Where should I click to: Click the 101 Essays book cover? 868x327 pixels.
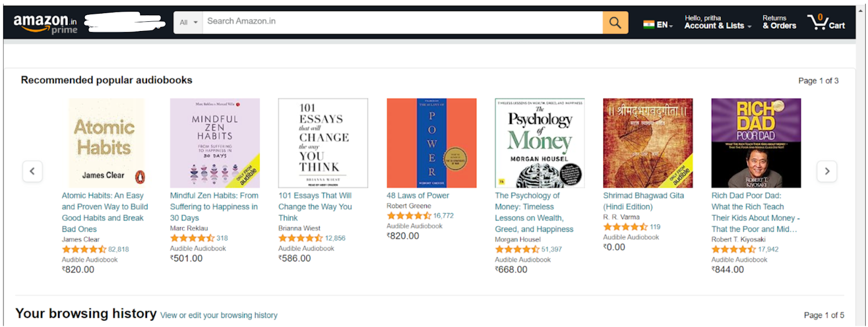[323, 143]
